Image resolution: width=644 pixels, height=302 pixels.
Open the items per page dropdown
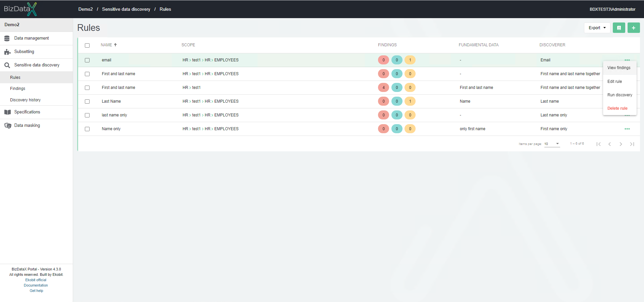[x=552, y=144]
